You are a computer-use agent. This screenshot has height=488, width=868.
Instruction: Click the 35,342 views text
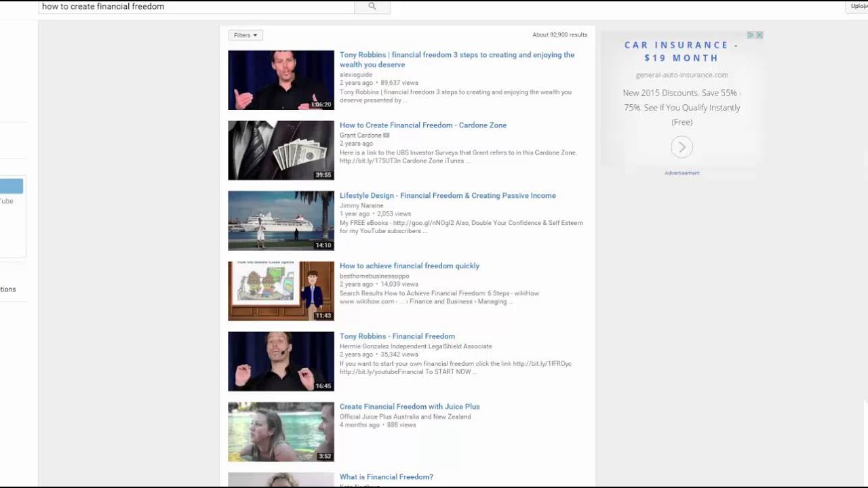point(399,354)
